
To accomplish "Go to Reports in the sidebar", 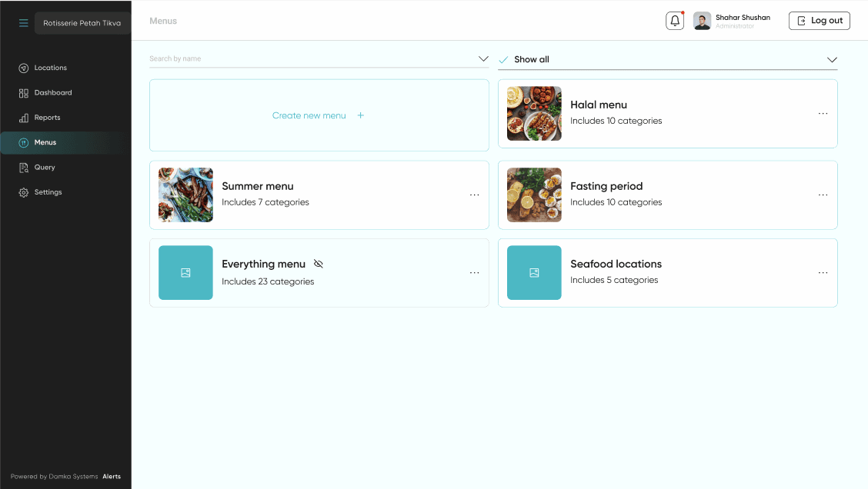I will point(47,118).
